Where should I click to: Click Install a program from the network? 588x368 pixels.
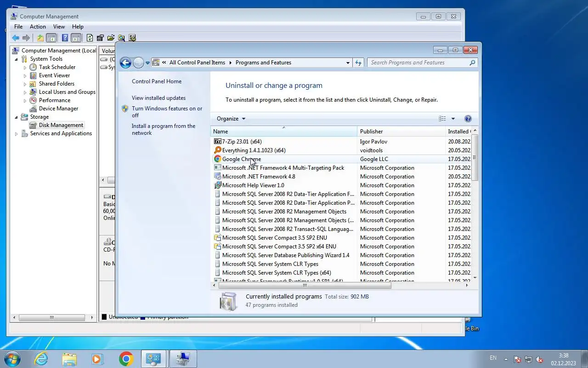pos(164,129)
